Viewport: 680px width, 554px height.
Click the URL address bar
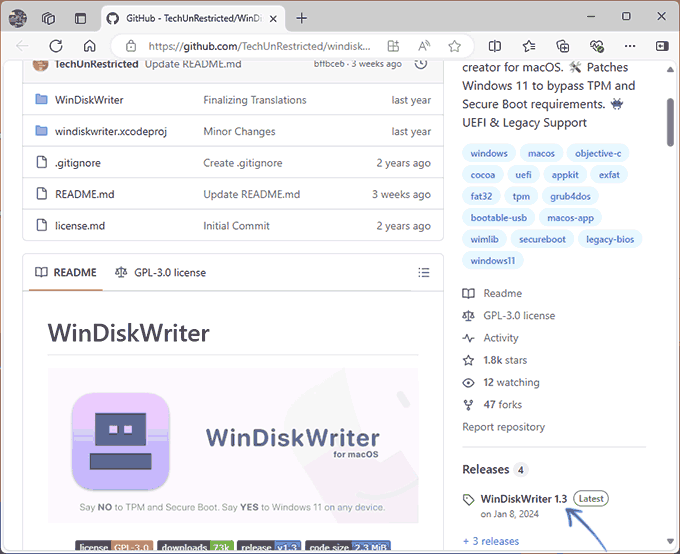coord(260,46)
